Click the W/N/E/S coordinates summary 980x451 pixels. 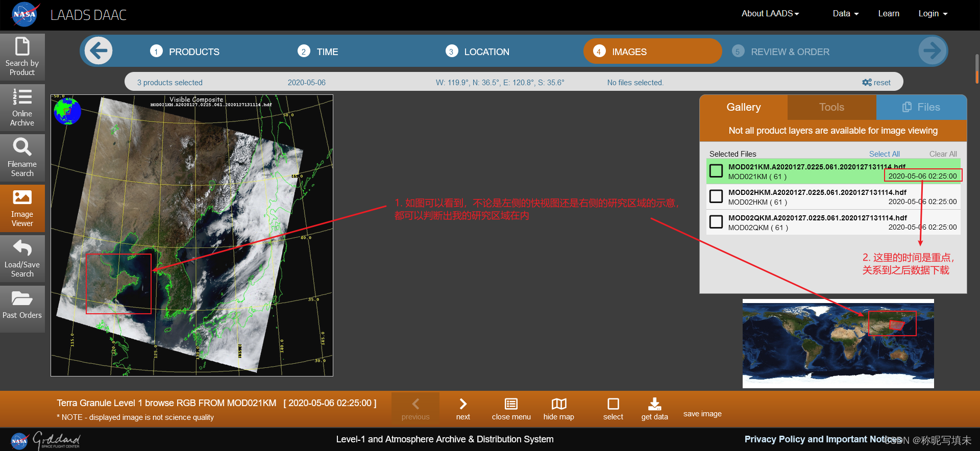click(500, 83)
